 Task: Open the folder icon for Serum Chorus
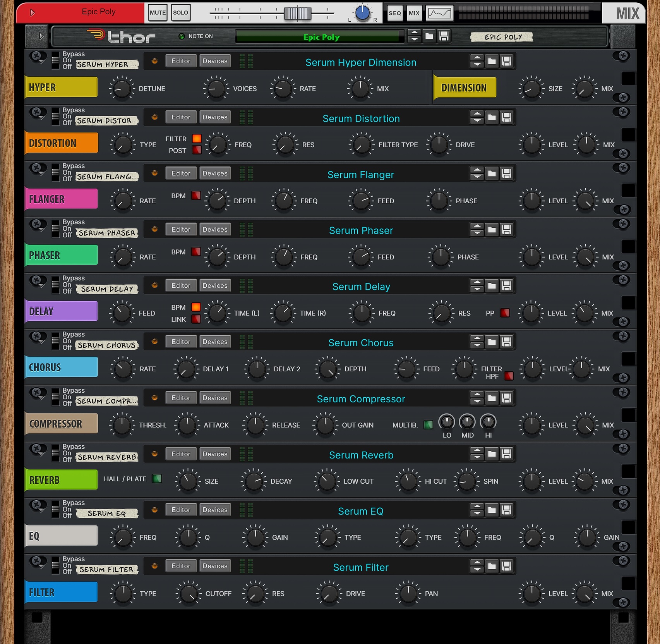click(x=492, y=342)
